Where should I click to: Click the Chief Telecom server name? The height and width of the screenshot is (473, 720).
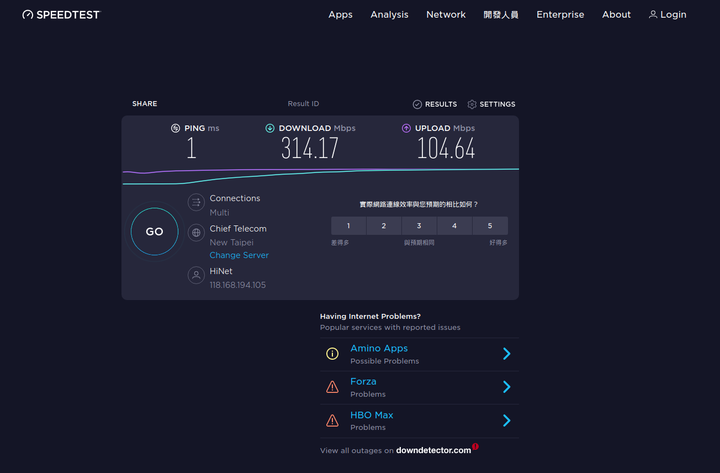coord(238,229)
